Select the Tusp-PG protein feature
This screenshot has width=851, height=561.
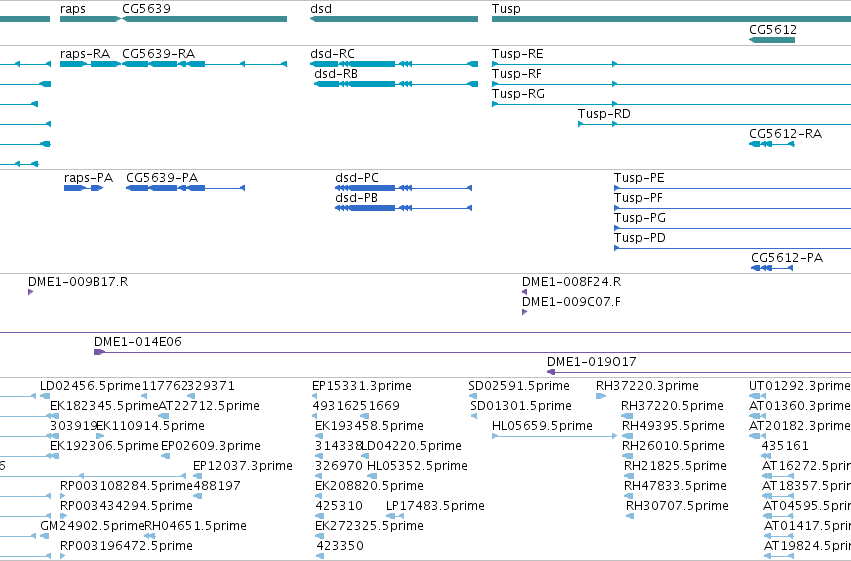coord(732,228)
